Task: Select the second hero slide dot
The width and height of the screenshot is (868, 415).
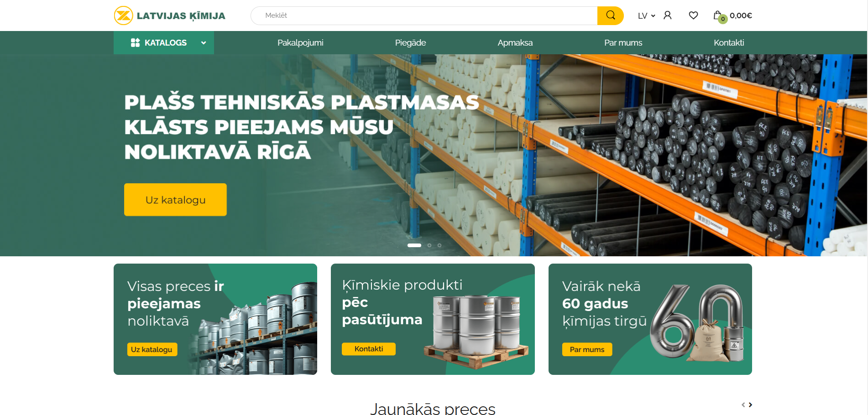Action: point(429,245)
